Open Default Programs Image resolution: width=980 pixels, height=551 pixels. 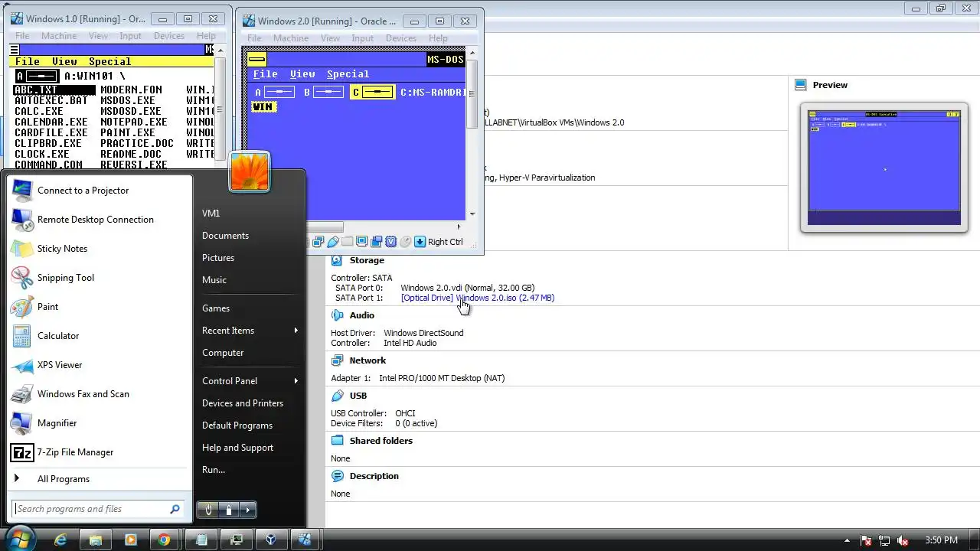[x=237, y=425]
